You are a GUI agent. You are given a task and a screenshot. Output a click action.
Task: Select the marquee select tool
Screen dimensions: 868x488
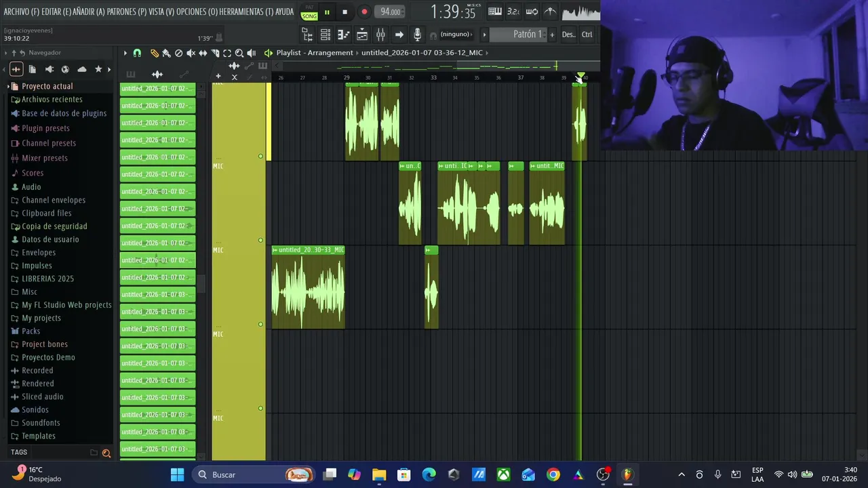coord(227,53)
